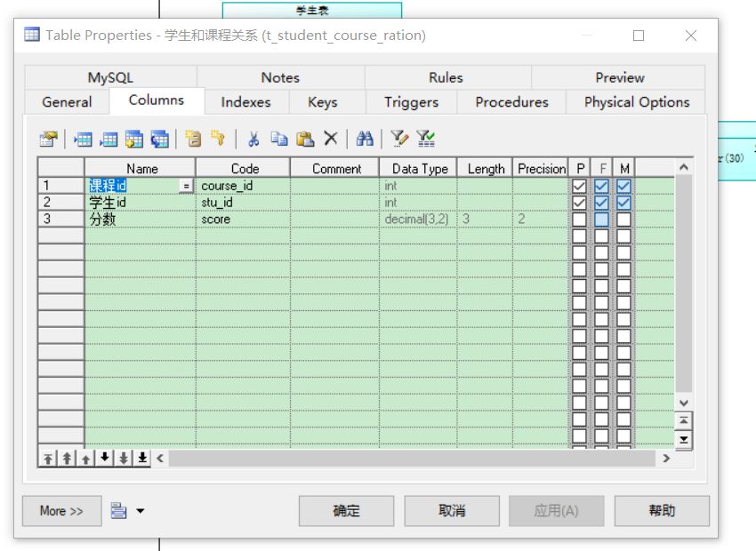Open help with 帮助 button
The image size is (756, 551).
pos(662,511)
